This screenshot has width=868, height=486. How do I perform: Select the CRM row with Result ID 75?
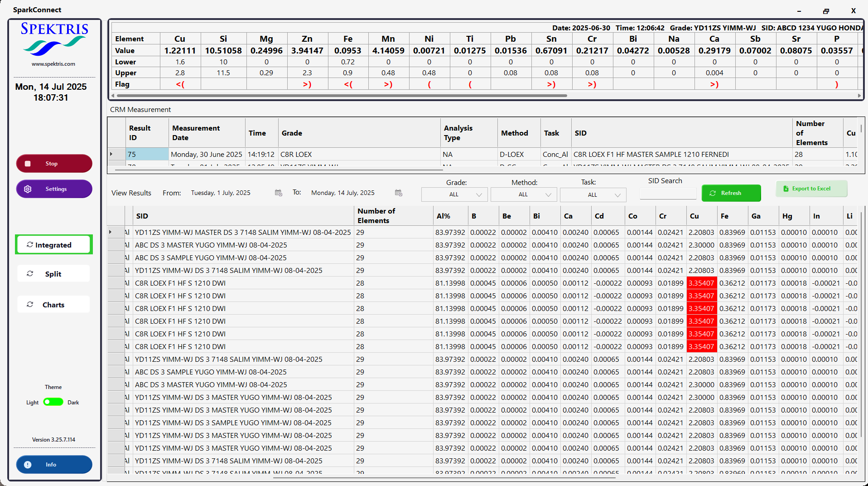(147, 154)
